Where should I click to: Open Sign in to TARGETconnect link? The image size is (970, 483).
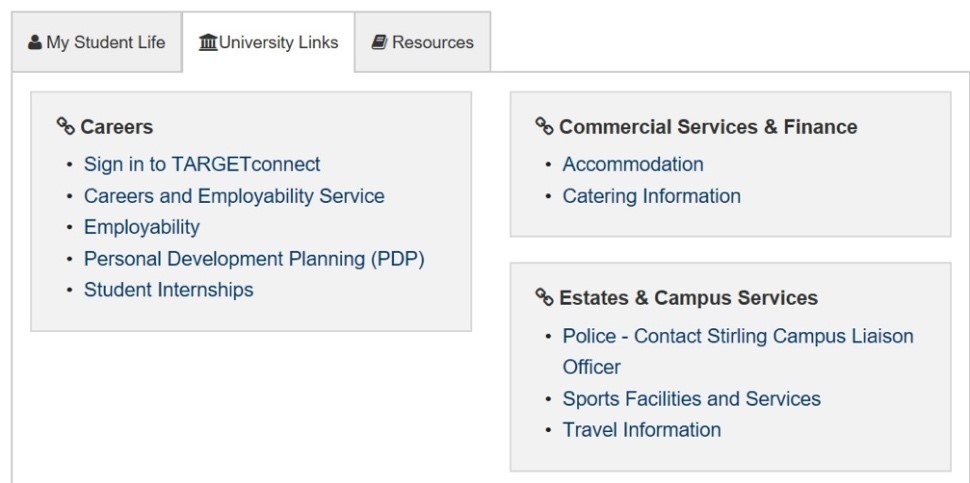tap(202, 164)
